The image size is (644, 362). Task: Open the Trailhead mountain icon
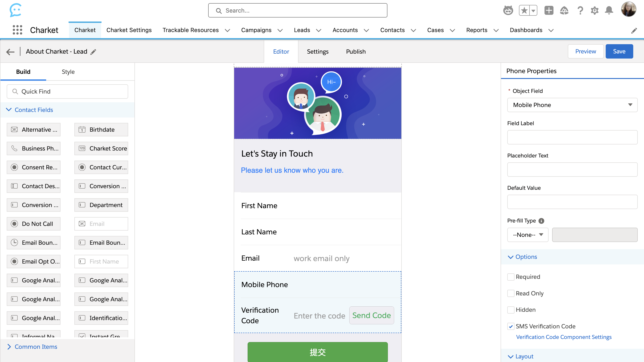click(564, 11)
